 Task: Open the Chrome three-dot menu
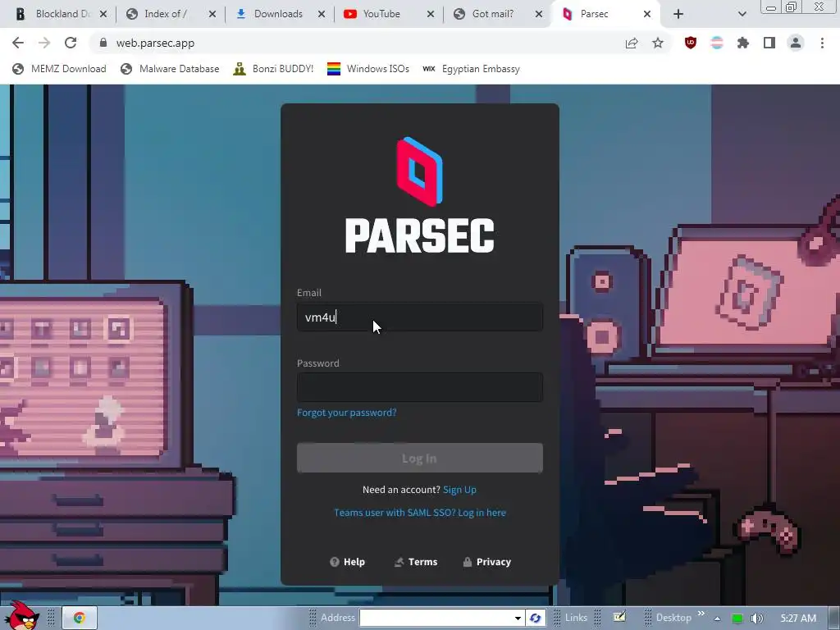tap(822, 43)
